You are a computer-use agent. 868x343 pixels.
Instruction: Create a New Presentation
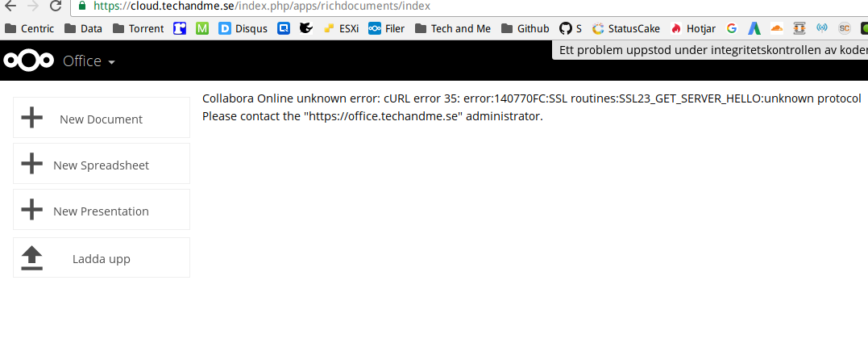(x=102, y=210)
